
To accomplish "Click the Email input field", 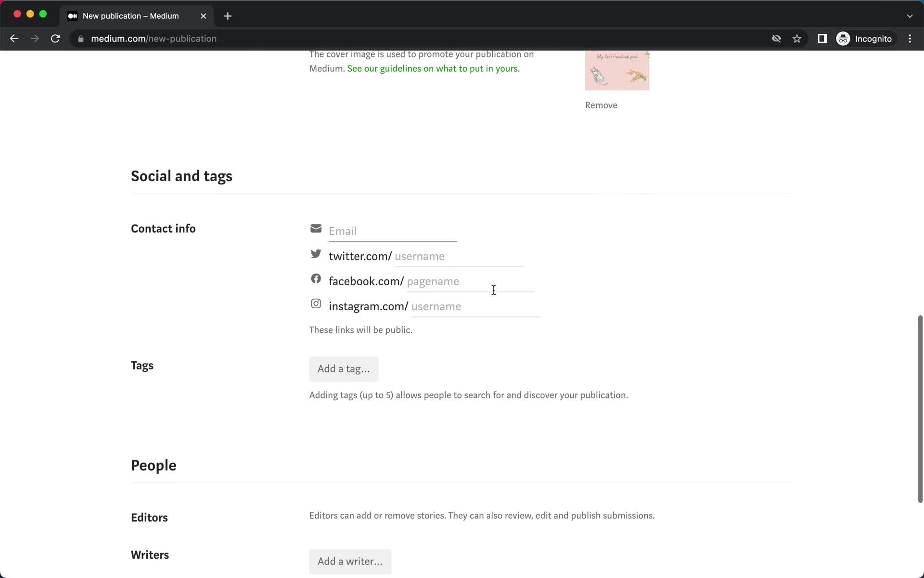I will pyautogui.click(x=393, y=231).
